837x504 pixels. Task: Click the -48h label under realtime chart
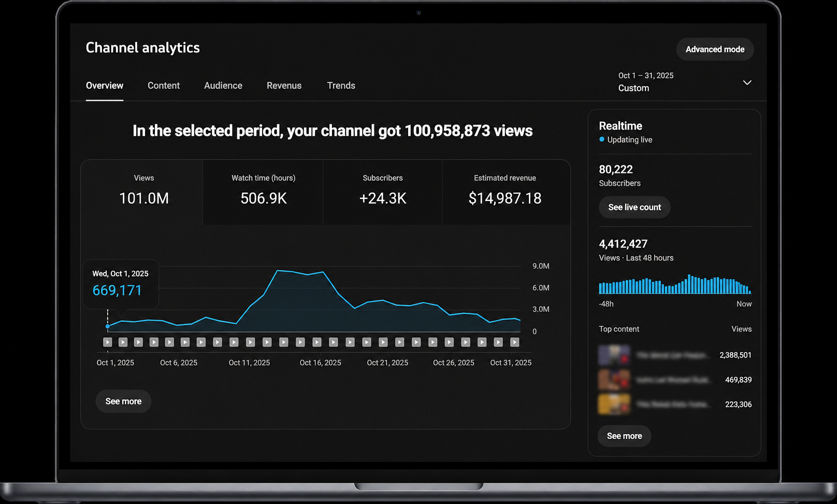[x=606, y=304]
